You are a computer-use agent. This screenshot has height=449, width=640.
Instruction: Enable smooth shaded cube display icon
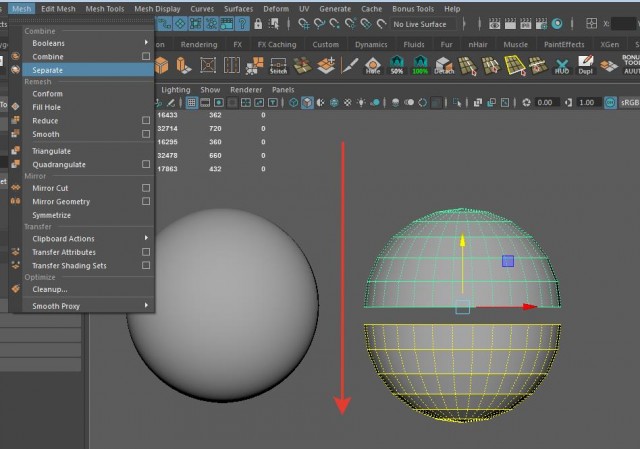307,102
